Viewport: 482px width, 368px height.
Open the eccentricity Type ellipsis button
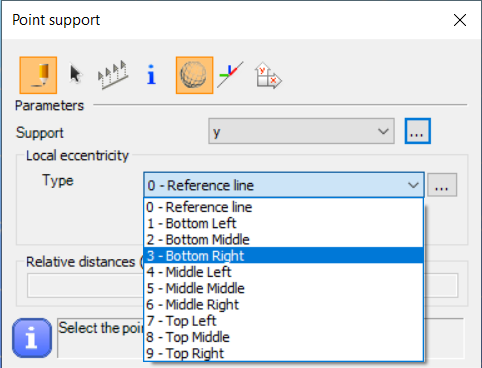[x=442, y=185]
